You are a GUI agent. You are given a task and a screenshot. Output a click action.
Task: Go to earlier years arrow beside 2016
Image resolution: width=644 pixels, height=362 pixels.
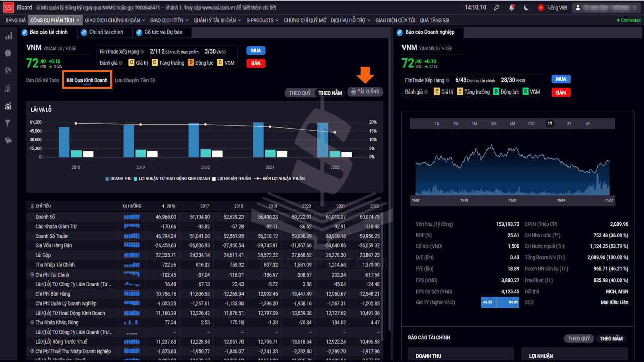[163, 206]
